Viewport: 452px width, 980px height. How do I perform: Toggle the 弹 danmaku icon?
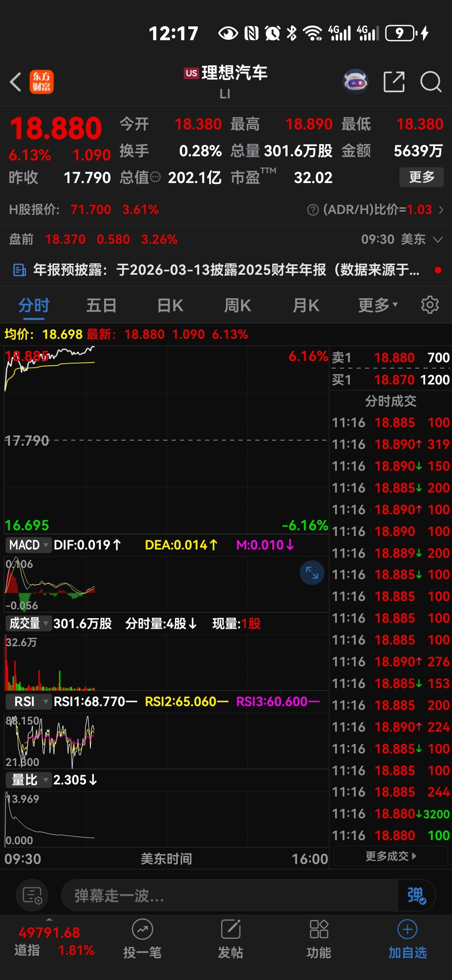[416, 896]
